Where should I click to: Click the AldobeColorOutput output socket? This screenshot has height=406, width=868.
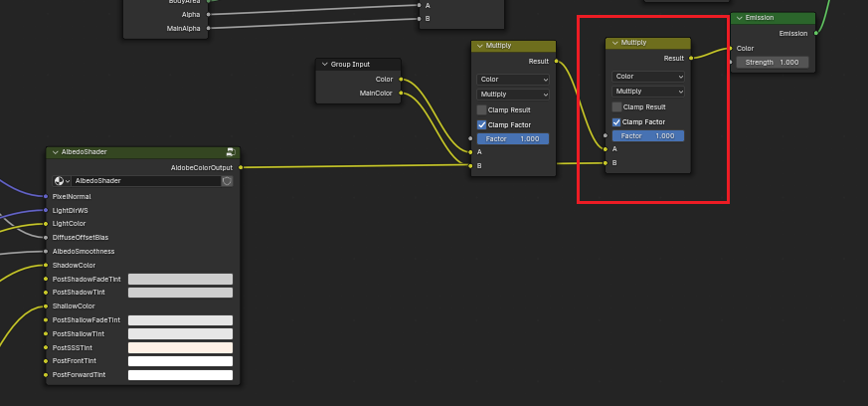point(241,167)
